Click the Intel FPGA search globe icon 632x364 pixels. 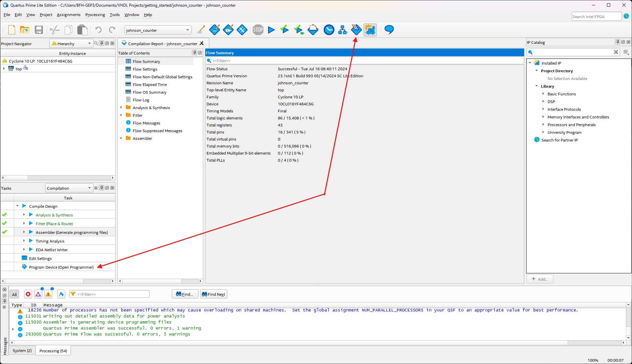[626, 16]
